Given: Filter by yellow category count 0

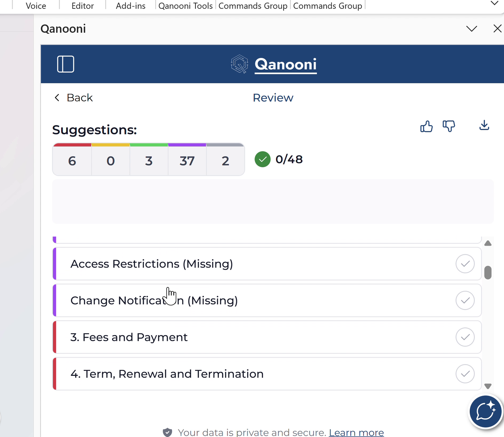Looking at the screenshot, I should pos(111,160).
